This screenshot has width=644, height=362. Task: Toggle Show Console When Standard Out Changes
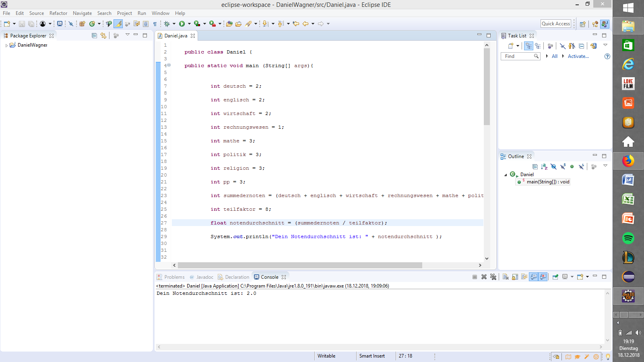pos(534,277)
